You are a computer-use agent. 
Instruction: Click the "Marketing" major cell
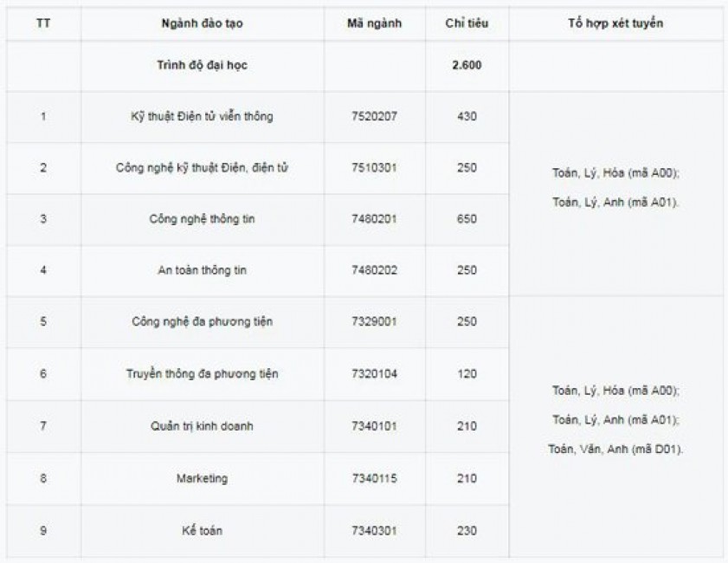pyautogui.click(x=202, y=478)
